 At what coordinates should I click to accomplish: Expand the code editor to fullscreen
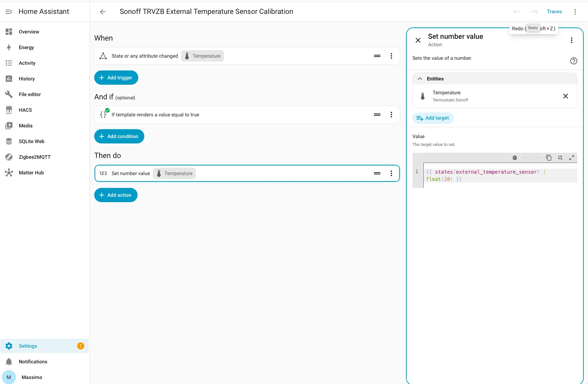[572, 158]
